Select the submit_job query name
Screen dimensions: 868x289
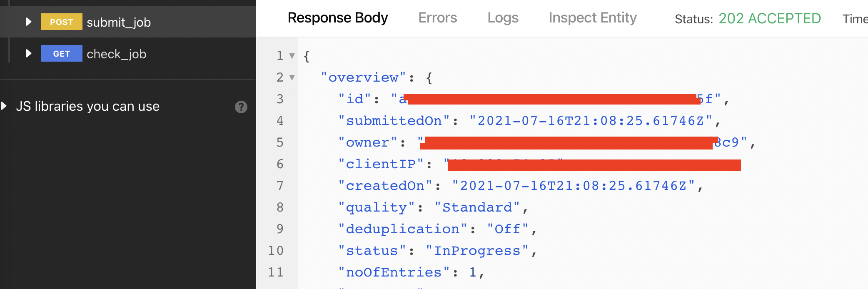119,22
